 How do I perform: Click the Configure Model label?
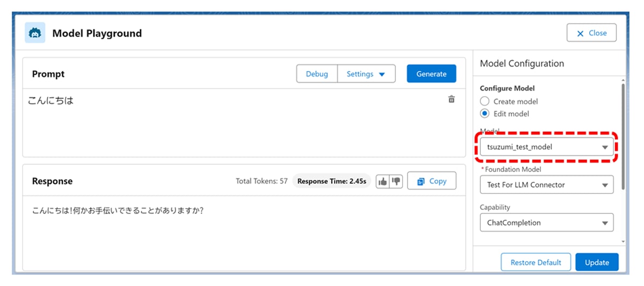(x=507, y=88)
